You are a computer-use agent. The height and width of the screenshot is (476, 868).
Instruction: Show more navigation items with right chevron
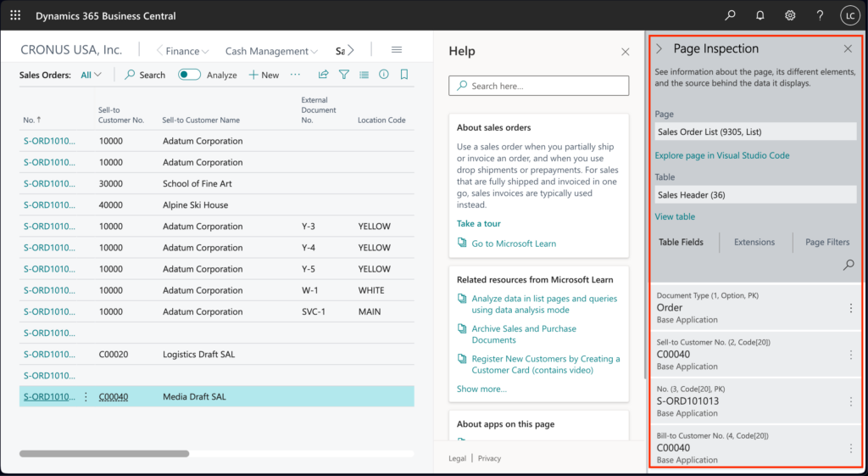[350, 50]
